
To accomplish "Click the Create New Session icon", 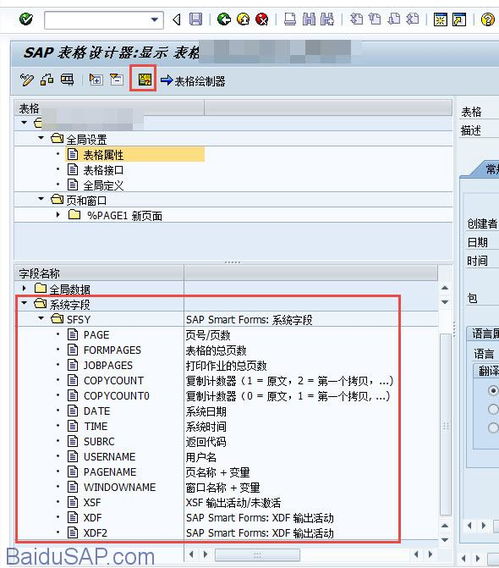I will pos(441,19).
